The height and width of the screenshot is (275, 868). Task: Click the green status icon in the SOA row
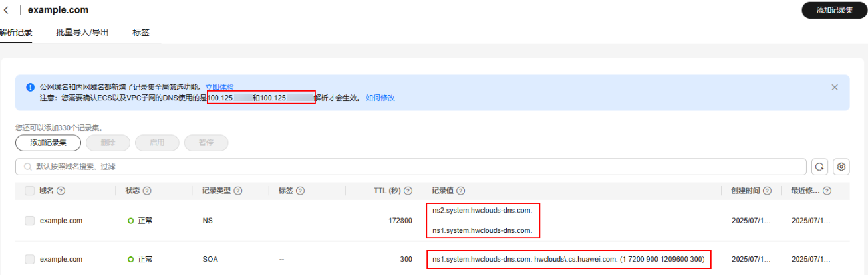pos(130,259)
